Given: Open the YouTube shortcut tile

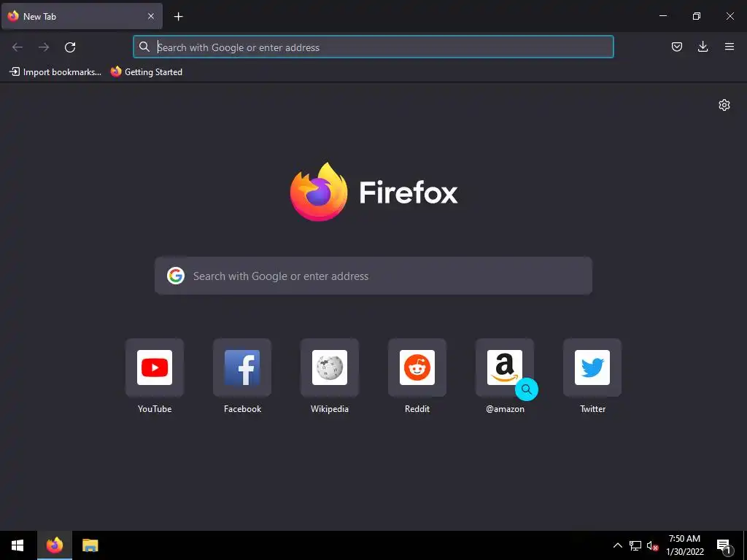Looking at the screenshot, I should pyautogui.click(x=155, y=367).
